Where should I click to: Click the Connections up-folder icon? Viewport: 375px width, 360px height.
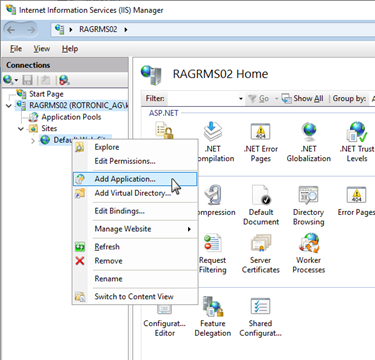[45, 80]
